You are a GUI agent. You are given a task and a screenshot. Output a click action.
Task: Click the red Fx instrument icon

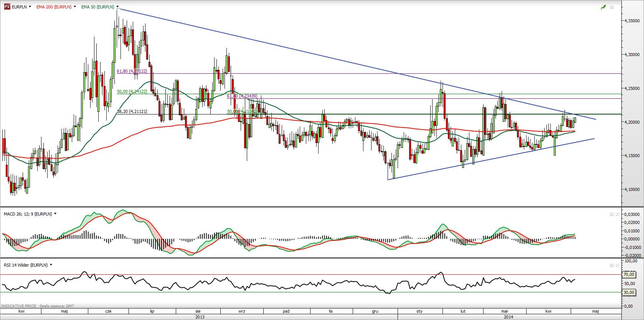[x=7, y=7]
